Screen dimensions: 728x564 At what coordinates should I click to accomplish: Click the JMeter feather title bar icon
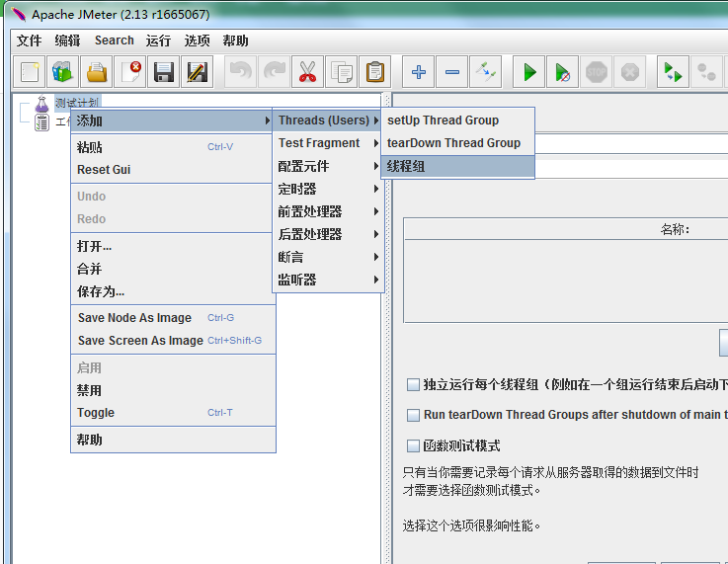(x=19, y=15)
